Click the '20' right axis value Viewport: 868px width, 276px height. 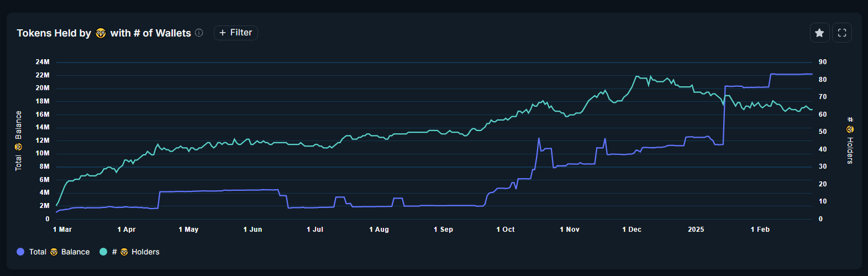pos(823,184)
